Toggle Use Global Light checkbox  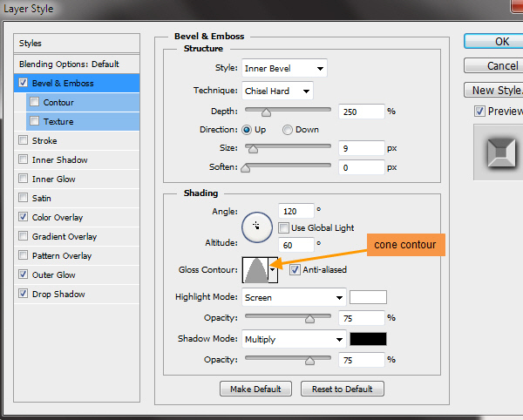284,228
